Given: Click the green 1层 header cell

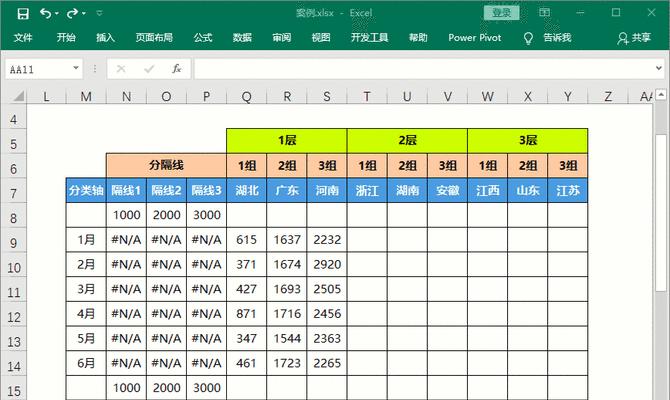Looking at the screenshot, I should click(287, 141).
